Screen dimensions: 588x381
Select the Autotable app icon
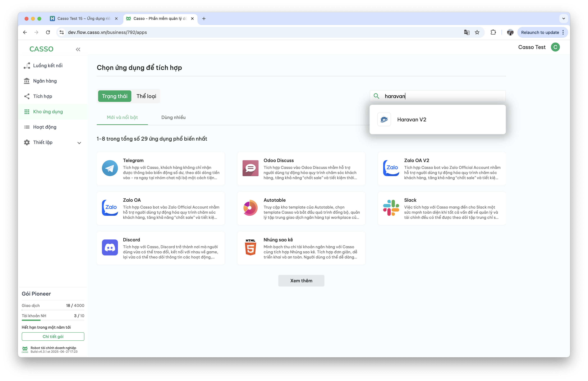pos(250,208)
